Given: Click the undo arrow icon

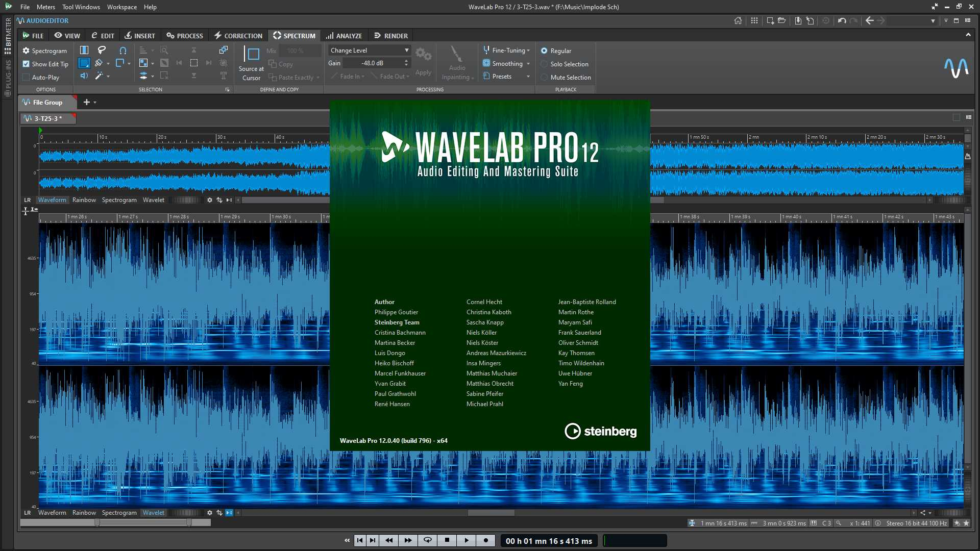Looking at the screenshot, I should point(842,21).
